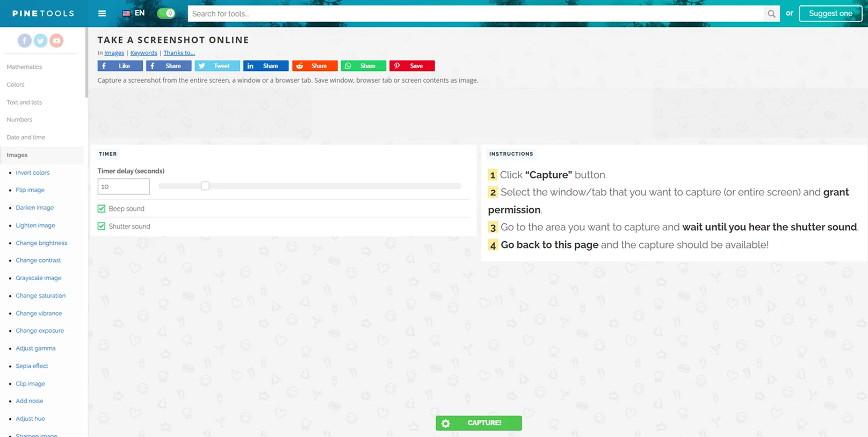Open the Lighten image tool
Viewport: 868px width, 437px height.
[x=35, y=225]
